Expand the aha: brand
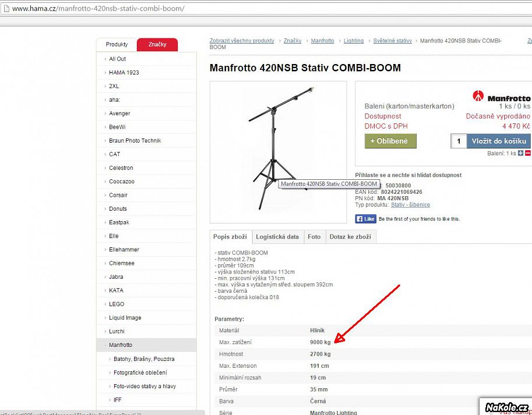The height and width of the screenshot is (415, 532). tap(114, 100)
